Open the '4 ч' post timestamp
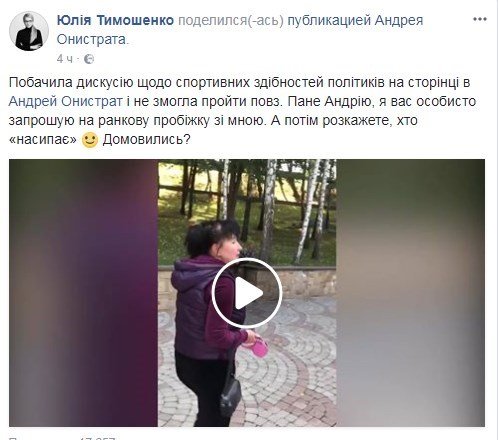The width and height of the screenshot is (498, 440). (64, 59)
